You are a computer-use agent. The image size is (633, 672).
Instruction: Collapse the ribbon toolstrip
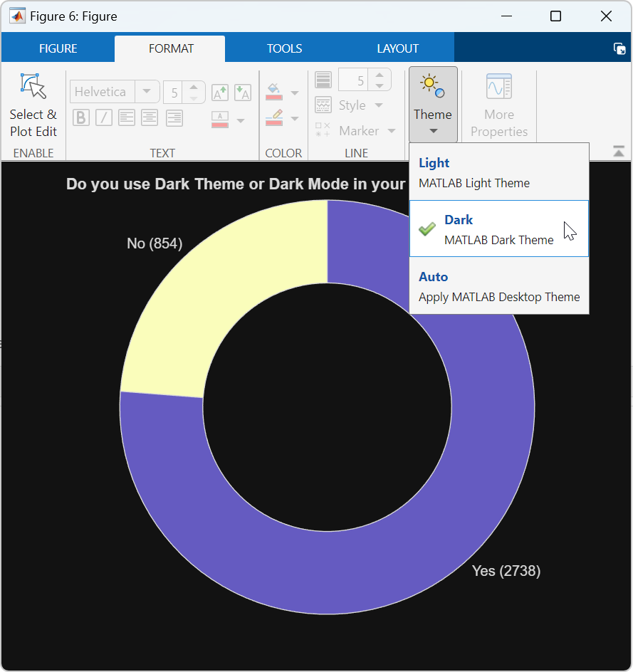click(x=618, y=151)
